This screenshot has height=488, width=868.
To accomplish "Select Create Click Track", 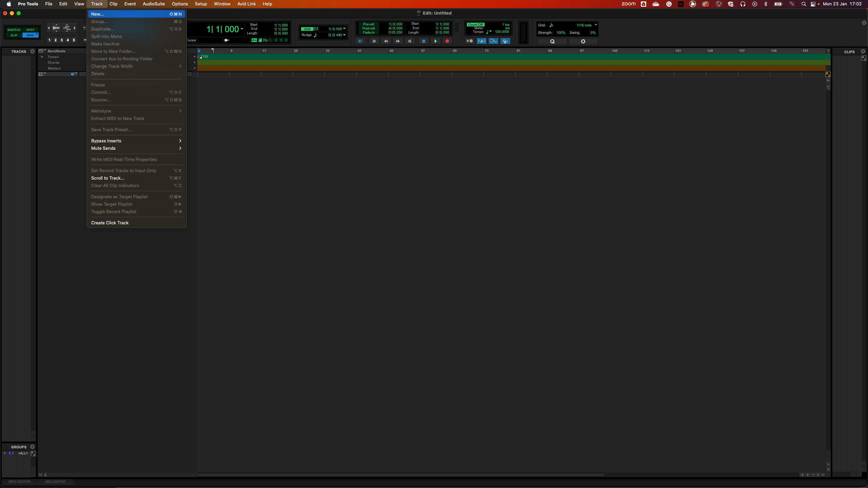I will [110, 223].
